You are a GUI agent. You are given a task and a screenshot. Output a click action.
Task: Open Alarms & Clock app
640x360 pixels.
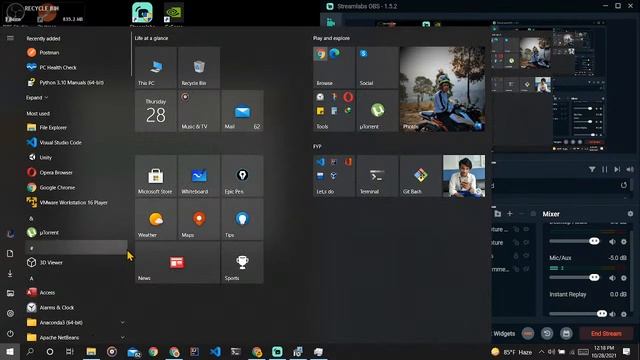pyautogui.click(x=76, y=307)
